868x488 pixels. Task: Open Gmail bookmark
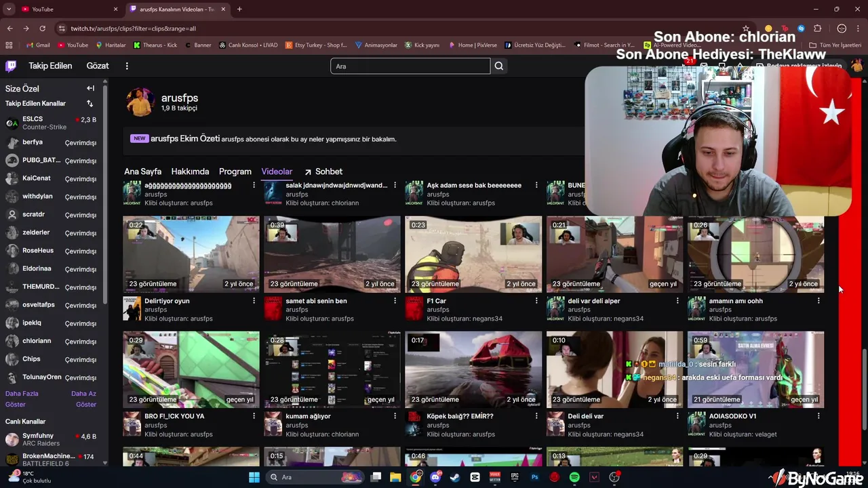(38, 45)
